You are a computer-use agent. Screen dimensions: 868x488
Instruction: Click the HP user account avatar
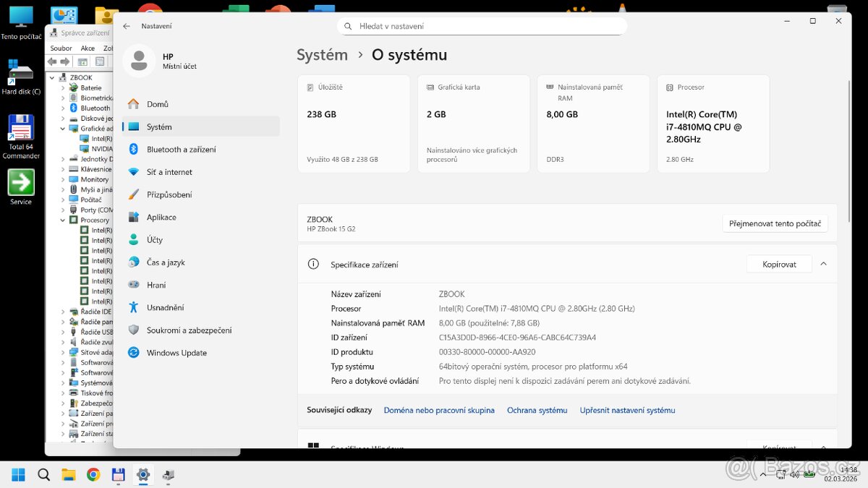[x=139, y=61]
